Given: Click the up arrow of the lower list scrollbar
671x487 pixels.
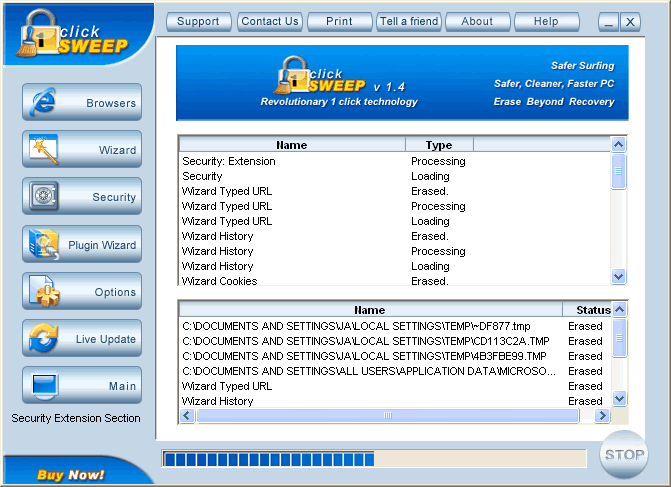Looking at the screenshot, I should coord(619,309).
